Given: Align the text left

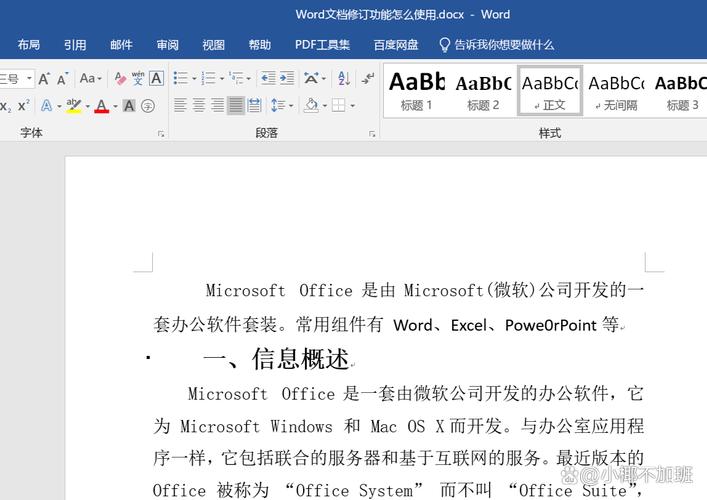Looking at the screenshot, I should click(x=180, y=106).
